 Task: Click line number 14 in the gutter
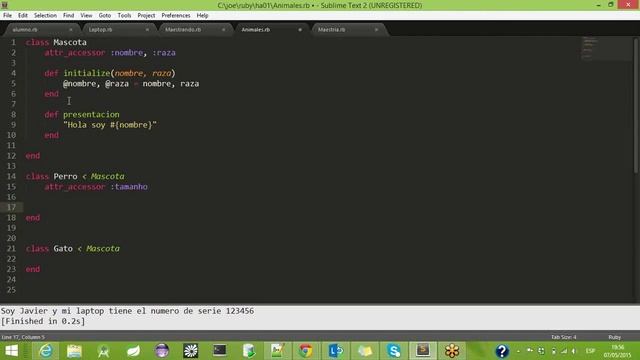pos(11,176)
